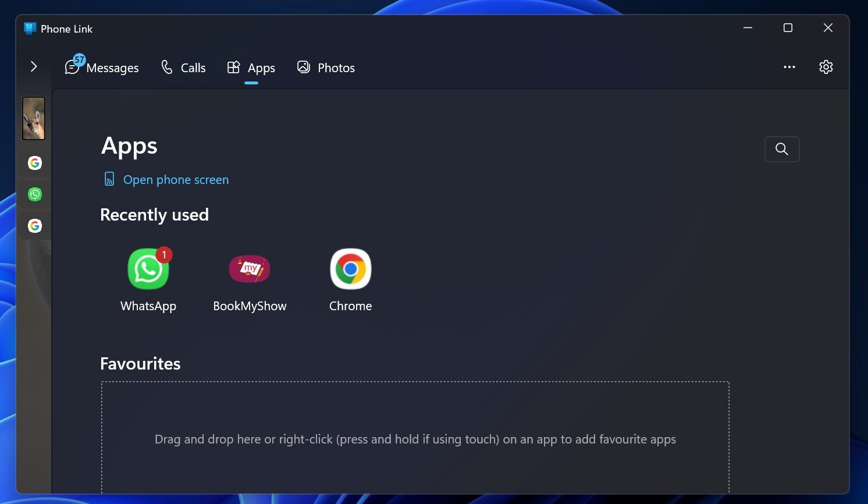Open the Calls tab
Image resolution: width=868 pixels, height=504 pixels.
coord(183,68)
